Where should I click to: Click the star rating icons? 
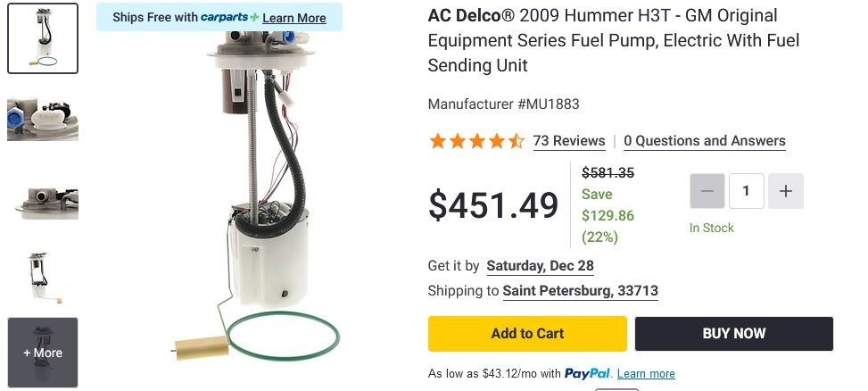click(476, 141)
